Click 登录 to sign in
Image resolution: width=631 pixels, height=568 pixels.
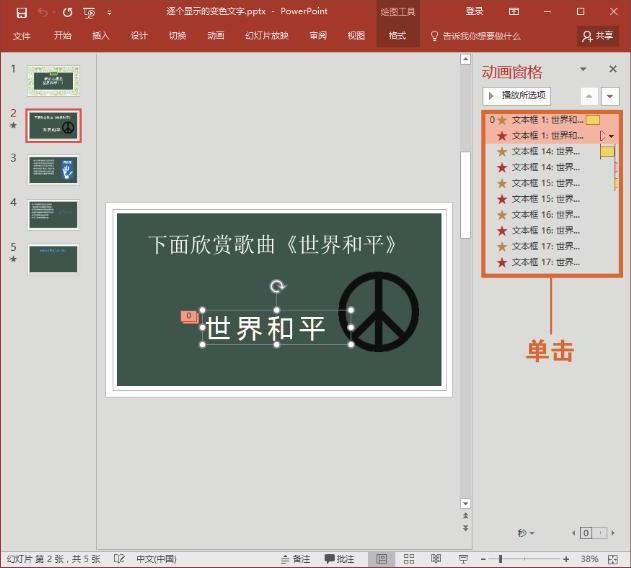click(474, 11)
